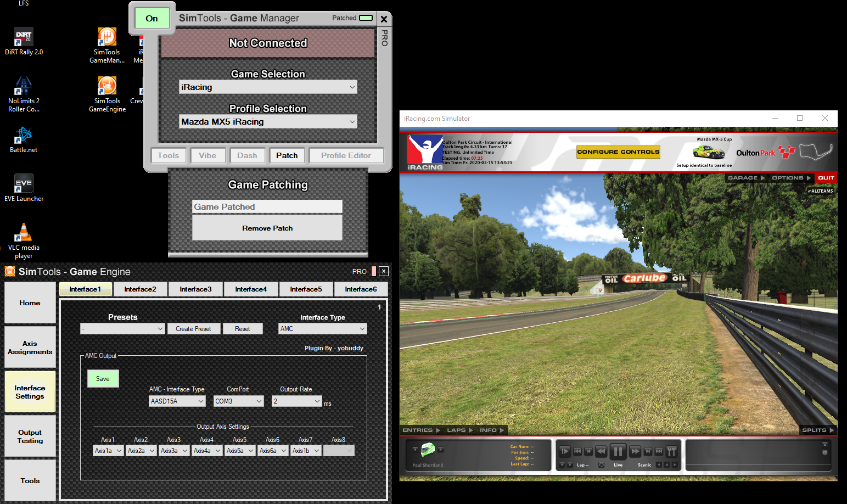Open the Entries panel in iRacing
Image resolution: width=847 pixels, height=504 pixels.
coord(421,430)
